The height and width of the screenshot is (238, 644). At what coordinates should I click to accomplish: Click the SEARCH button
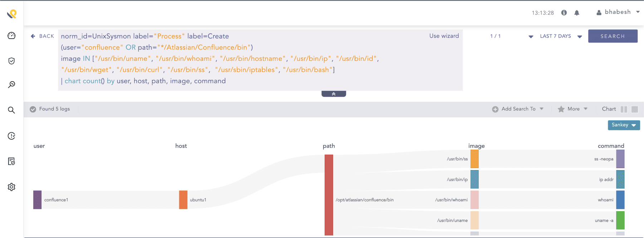(613, 36)
